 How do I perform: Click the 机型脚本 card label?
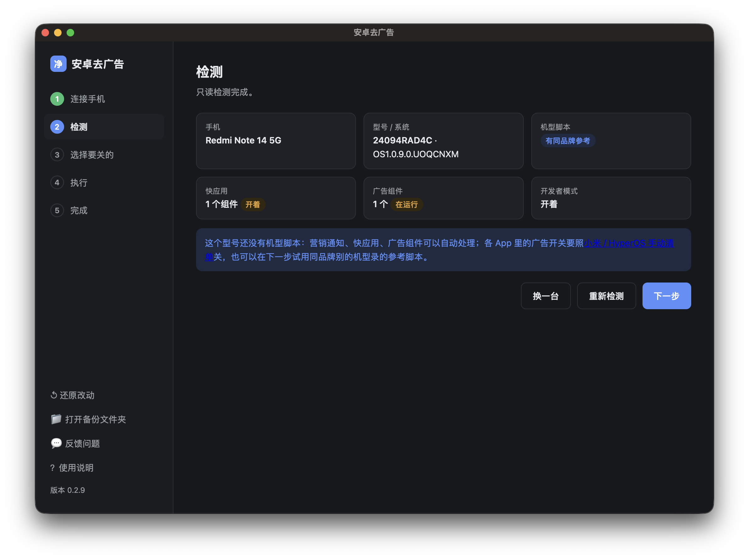[x=555, y=127]
